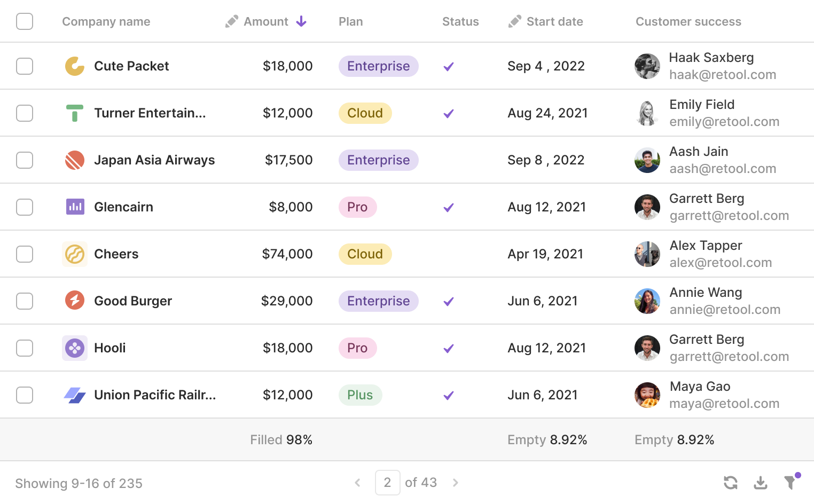Viewport: 814px width, 504px height.
Task: Click the Good Burger lightning logo
Action: pos(75,301)
